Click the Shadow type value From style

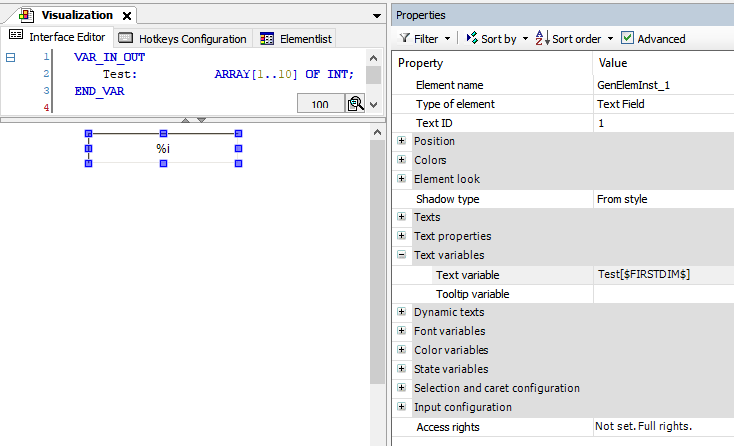(x=663, y=199)
